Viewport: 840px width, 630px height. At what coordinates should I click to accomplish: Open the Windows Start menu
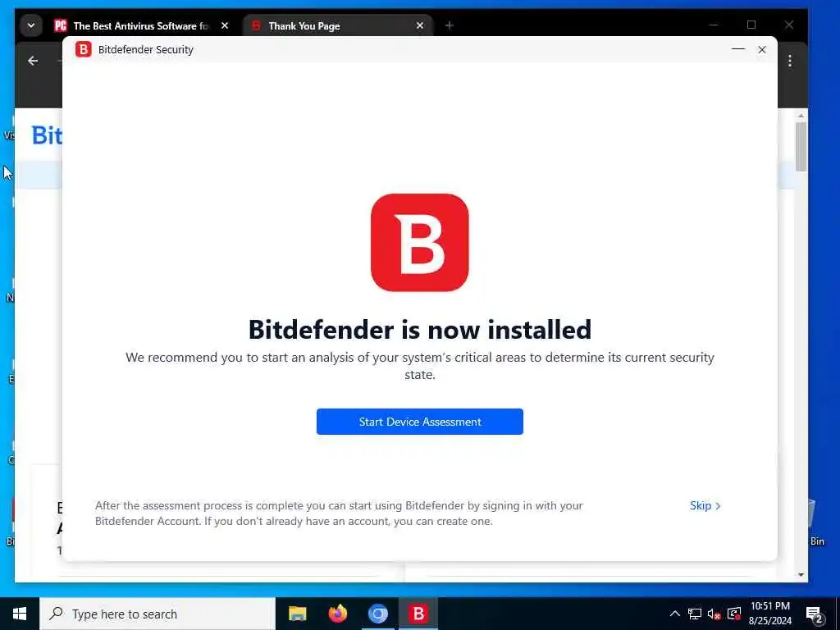[x=20, y=614]
